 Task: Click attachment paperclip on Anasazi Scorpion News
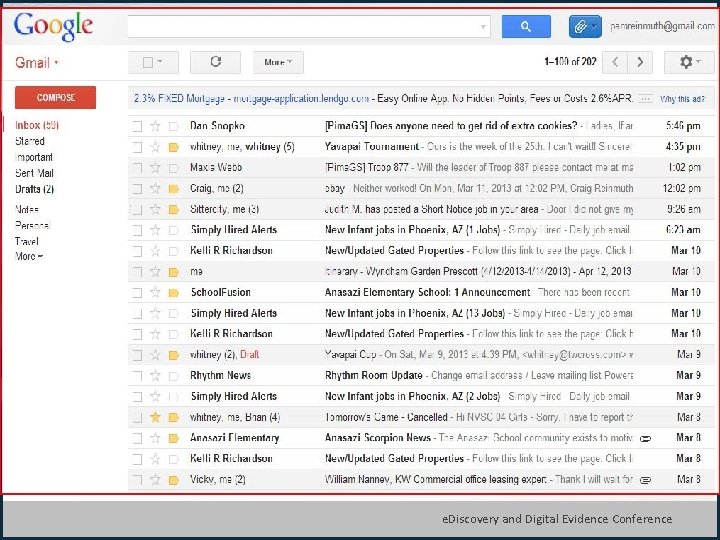pyautogui.click(x=645, y=439)
